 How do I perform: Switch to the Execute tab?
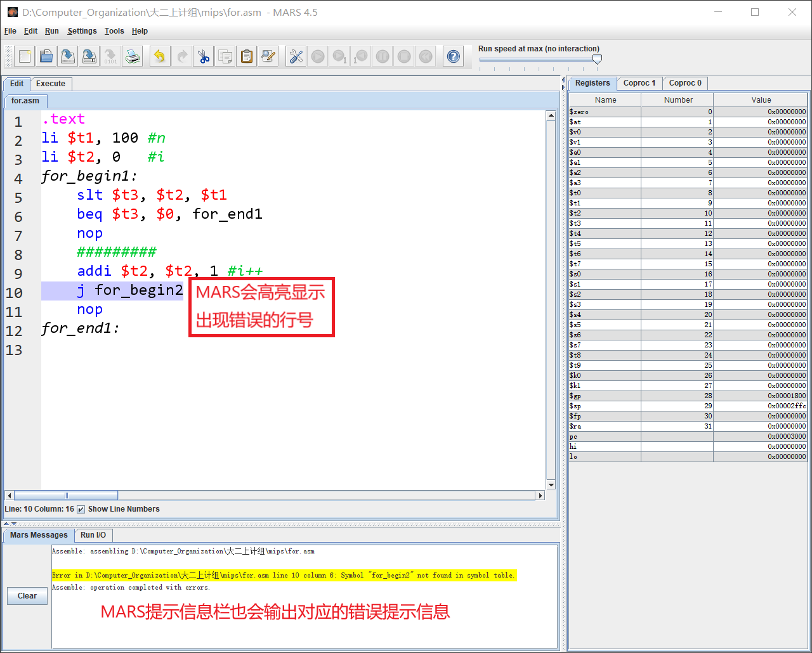(x=51, y=84)
